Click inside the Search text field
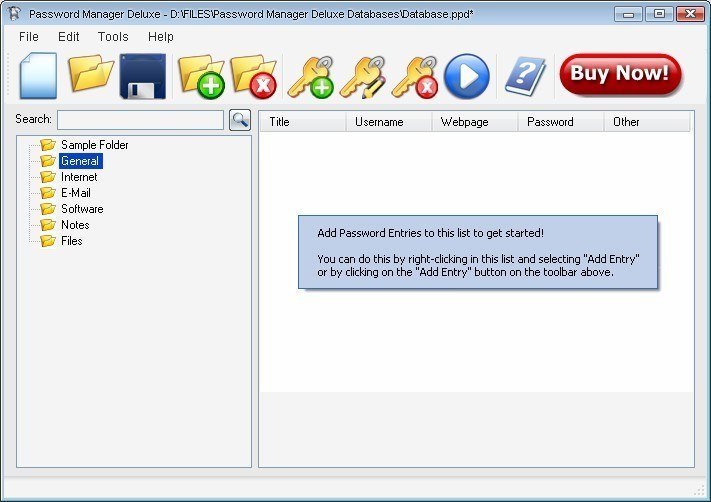The image size is (711, 502). click(141, 120)
